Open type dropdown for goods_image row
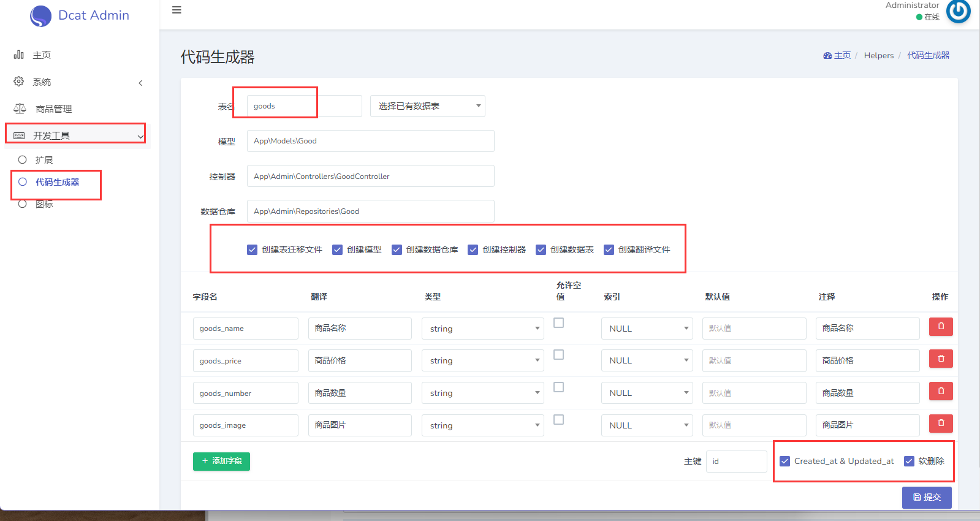This screenshot has height=521, width=980. pyautogui.click(x=483, y=425)
